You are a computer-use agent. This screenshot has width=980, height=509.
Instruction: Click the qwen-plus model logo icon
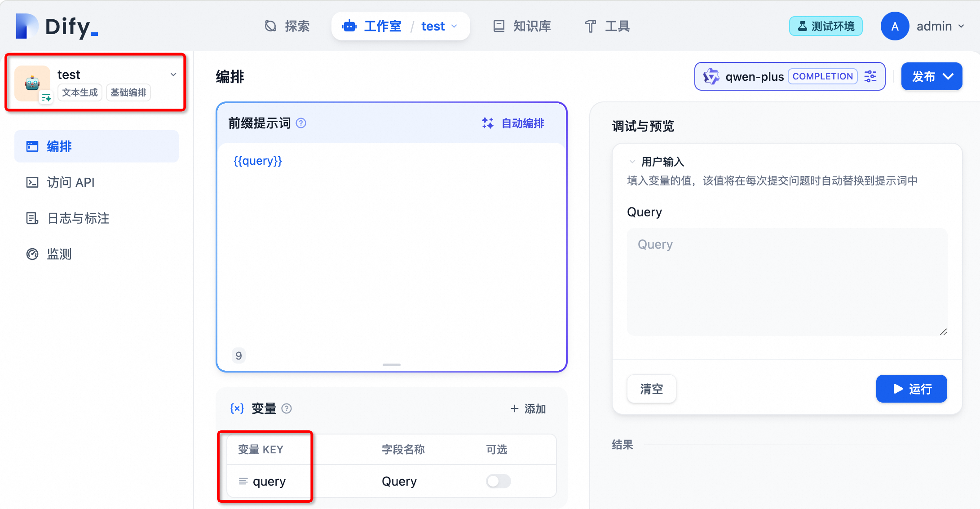(x=711, y=76)
